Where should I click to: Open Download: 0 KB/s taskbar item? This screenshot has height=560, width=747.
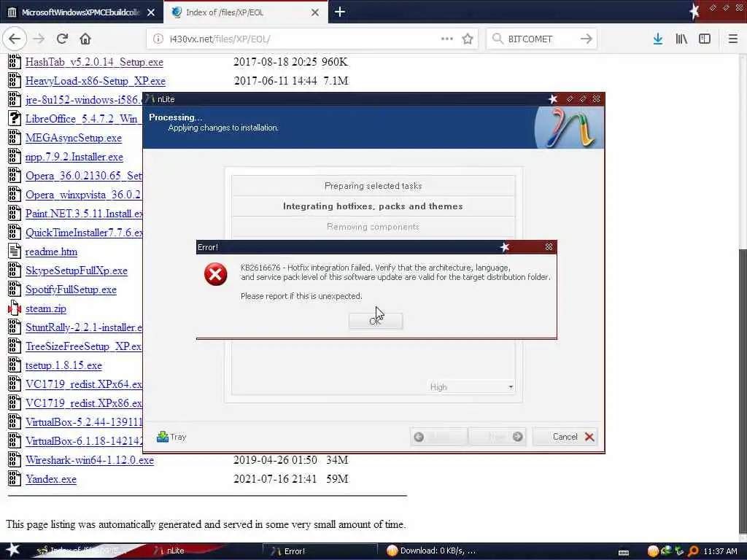pyautogui.click(x=431, y=551)
